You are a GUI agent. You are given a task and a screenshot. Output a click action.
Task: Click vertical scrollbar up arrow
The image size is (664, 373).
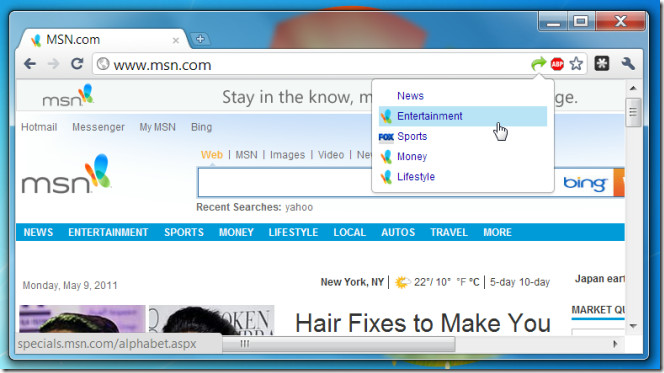click(x=633, y=88)
